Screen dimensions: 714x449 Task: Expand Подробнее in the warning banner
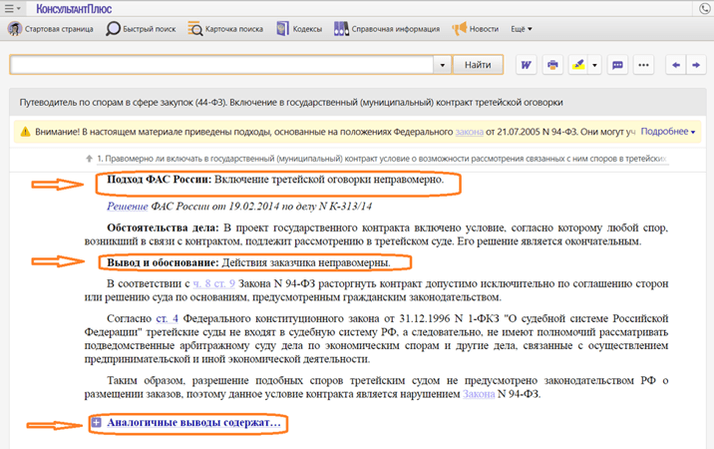pos(668,131)
